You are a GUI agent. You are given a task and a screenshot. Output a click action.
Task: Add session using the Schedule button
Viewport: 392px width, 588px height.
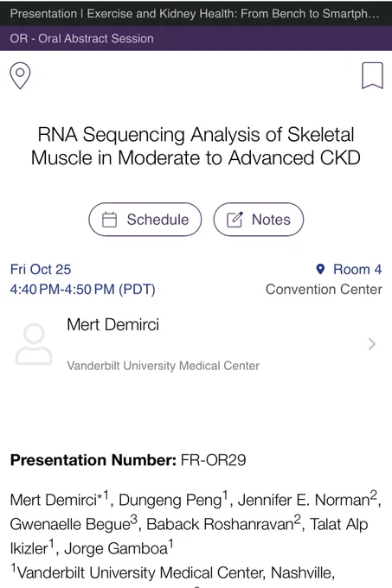[x=145, y=220]
